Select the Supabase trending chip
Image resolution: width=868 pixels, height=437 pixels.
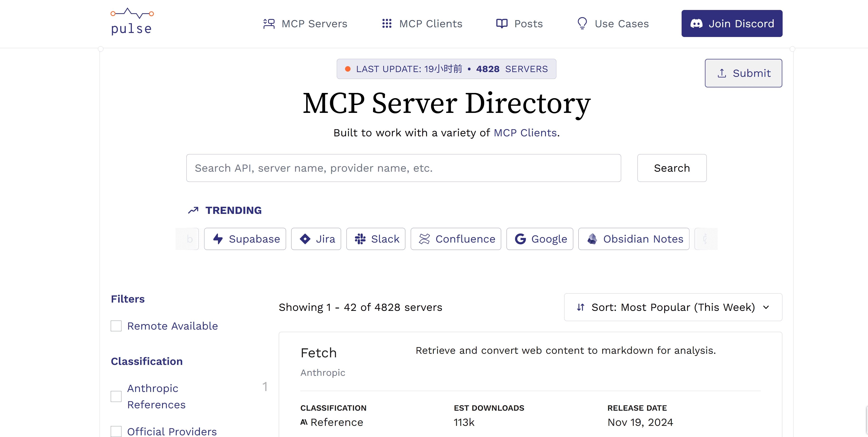click(245, 239)
